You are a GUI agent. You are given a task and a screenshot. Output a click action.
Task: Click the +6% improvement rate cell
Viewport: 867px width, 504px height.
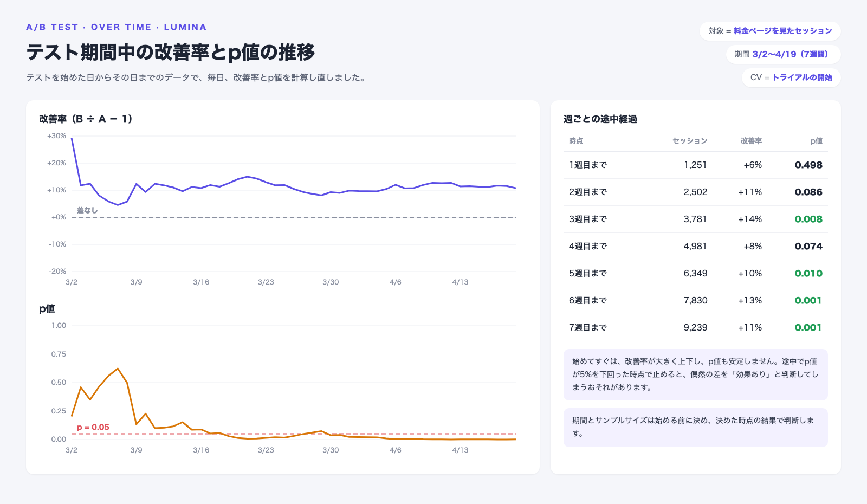click(x=753, y=165)
